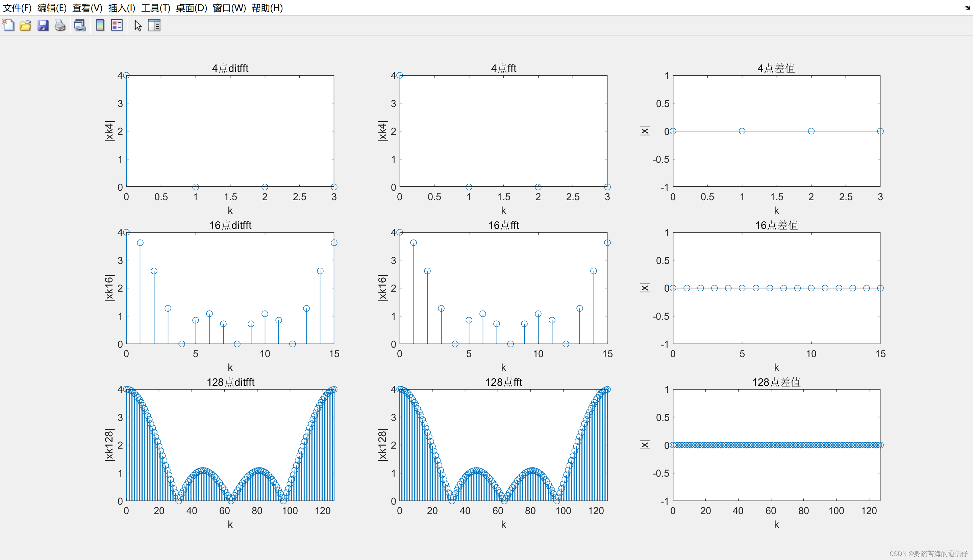
Task: Expand the 工具(T) menu
Action: [x=155, y=8]
